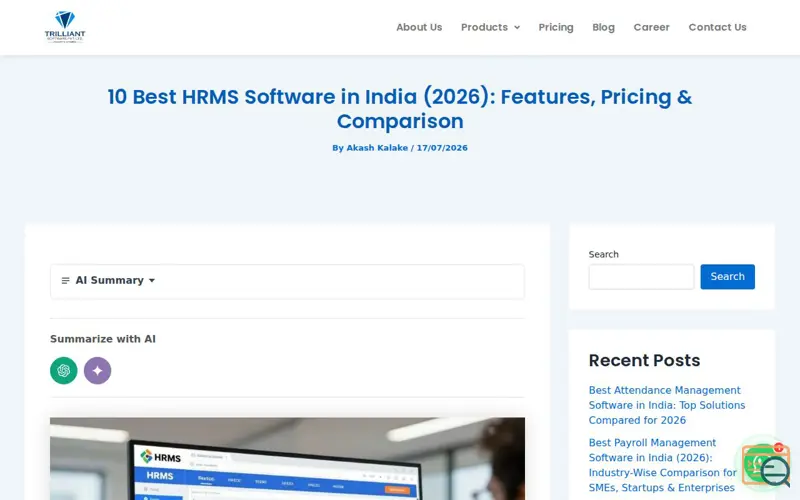Screen dimensions: 800x500
Task: Summarize with the ChatGPT icon
Action: 64,370
